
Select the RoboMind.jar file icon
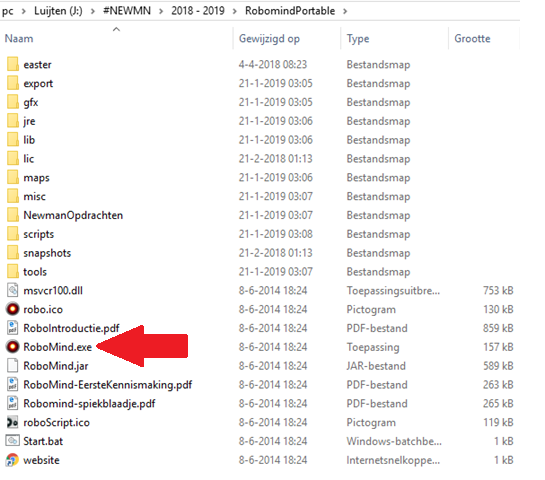pos(13,366)
